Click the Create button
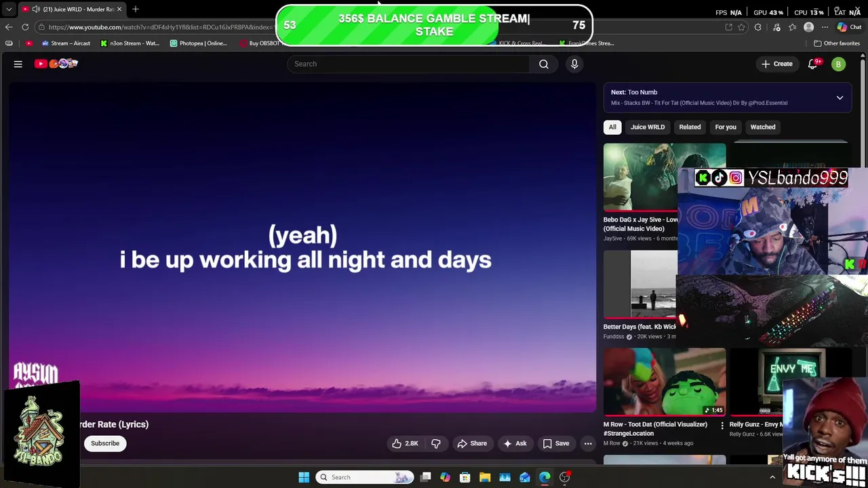This screenshot has width=868, height=488. click(777, 64)
